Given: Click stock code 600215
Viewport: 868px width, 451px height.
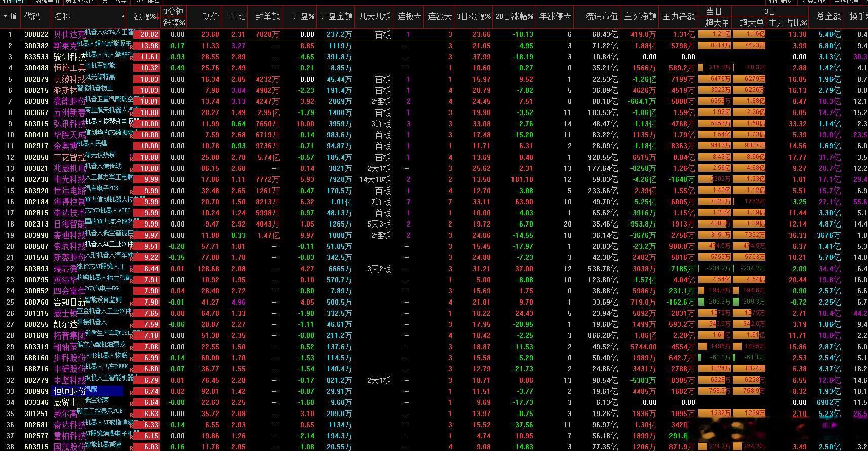Looking at the screenshot, I should [x=36, y=90].
